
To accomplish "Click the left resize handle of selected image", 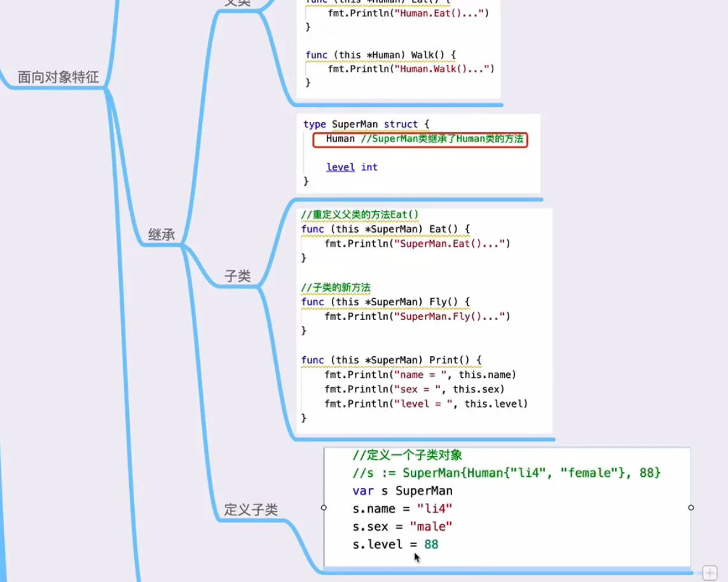I will [324, 508].
